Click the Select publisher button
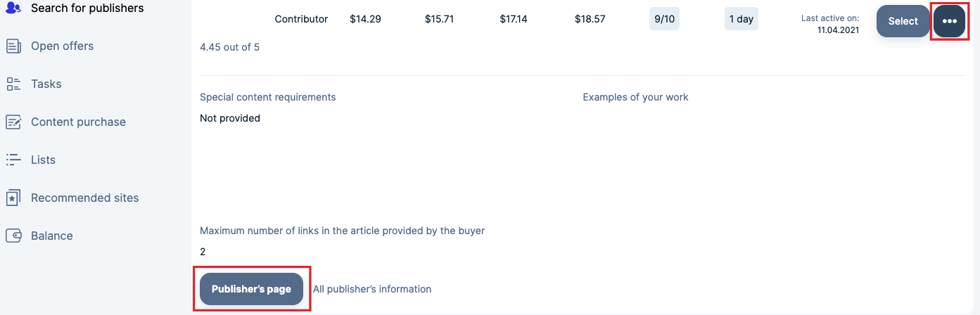Screen dimensions: 980x315 [903, 21]
